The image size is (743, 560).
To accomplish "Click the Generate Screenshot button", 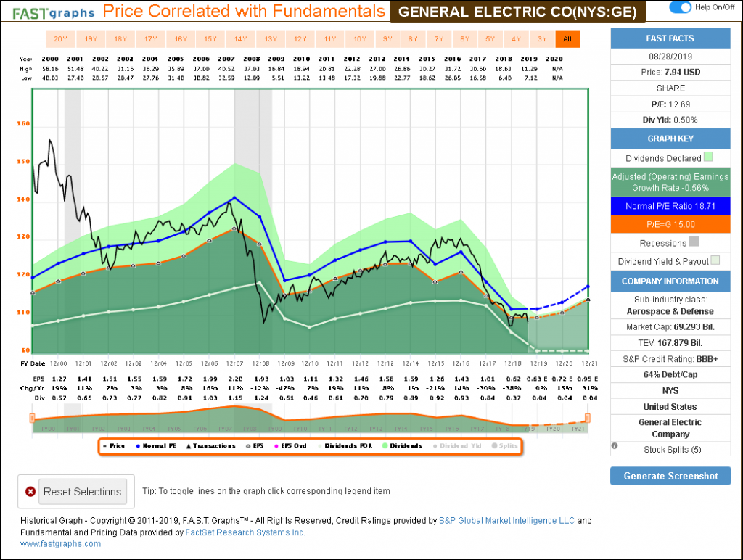I will (670, 476).
